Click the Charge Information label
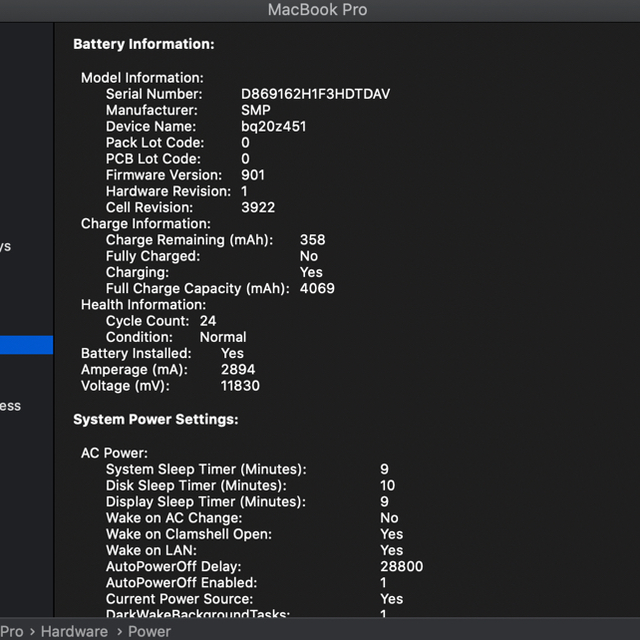The height and width of the screenshot is (640, 640). (x=146, y=224)
